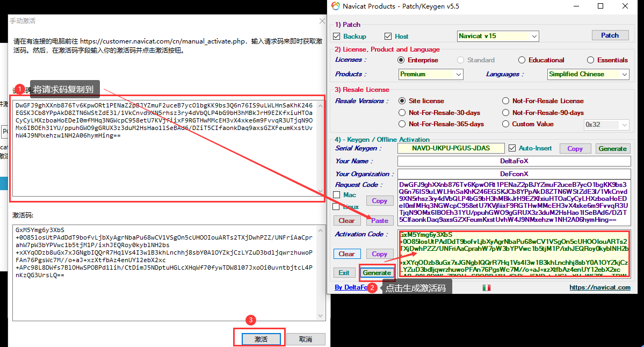Open the Navicat v15 version dropdown
Screen dimensions: 644x347
point(498,36)
